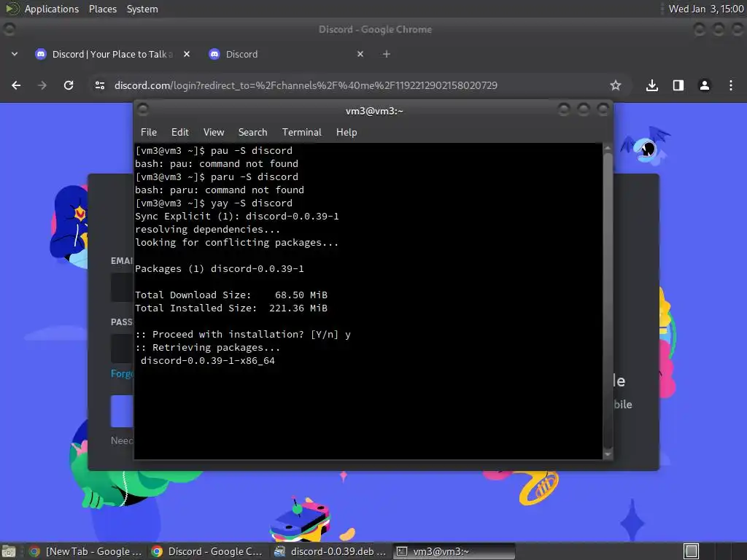Go back in Chrome browser
Screen dimensions: 747x560
[x=16, y=85]
